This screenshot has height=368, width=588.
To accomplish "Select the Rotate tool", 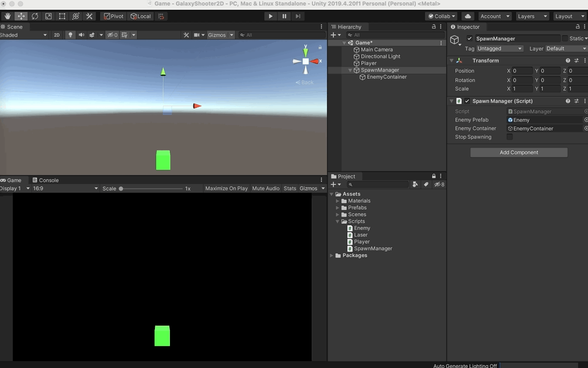I will [x=35, y=15].
